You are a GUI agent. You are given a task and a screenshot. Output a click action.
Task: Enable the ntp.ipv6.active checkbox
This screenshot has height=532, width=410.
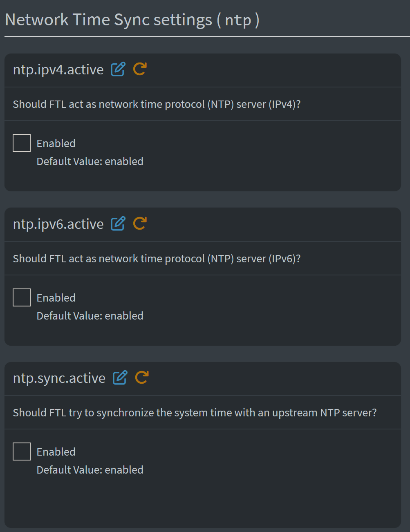coord(22,297)
